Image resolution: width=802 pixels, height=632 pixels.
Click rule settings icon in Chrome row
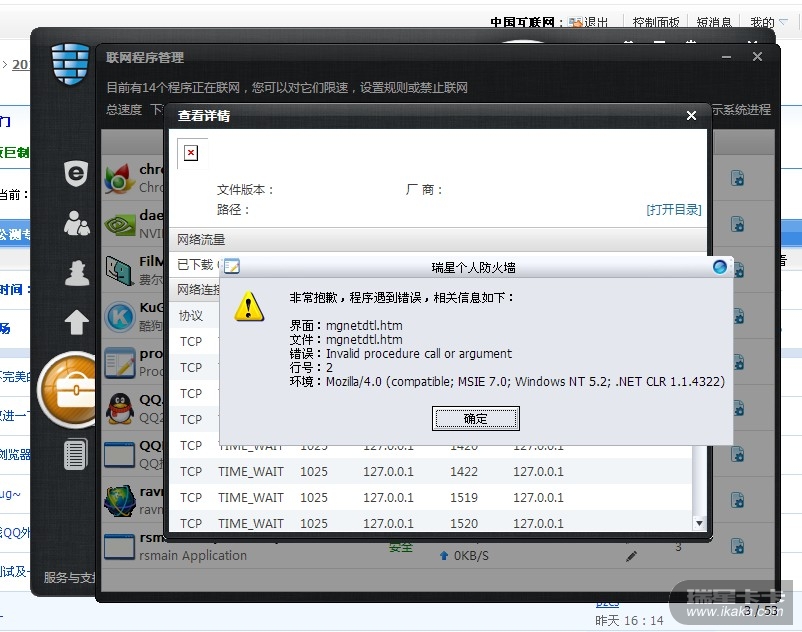(x=737, y=178)
